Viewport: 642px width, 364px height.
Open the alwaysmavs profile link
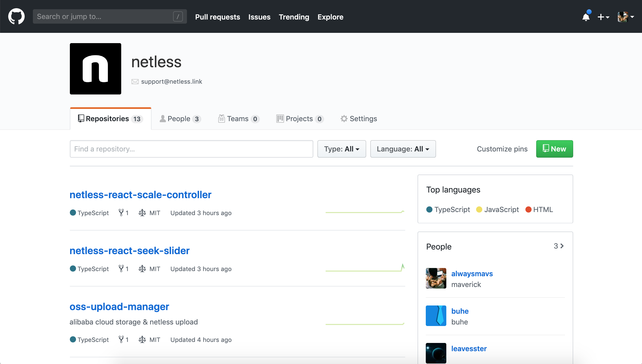pos(472,274)
